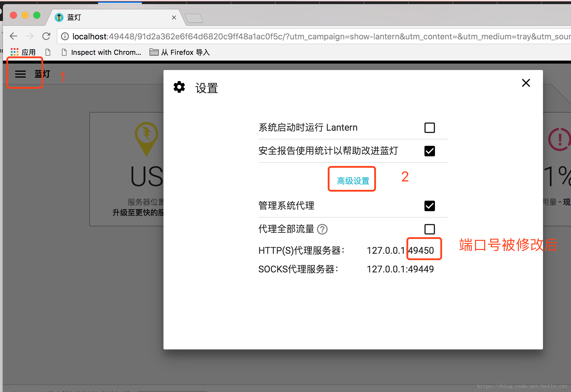Click the 系统启动时运行 Lantern label
The width and height of the screenshot is (571, 392).
[308, 128]
